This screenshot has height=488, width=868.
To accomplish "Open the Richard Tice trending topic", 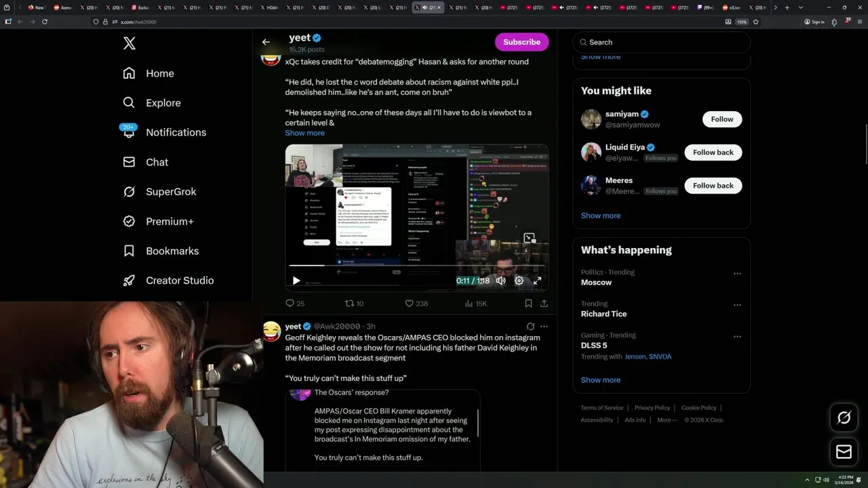I will pos(604,314).
